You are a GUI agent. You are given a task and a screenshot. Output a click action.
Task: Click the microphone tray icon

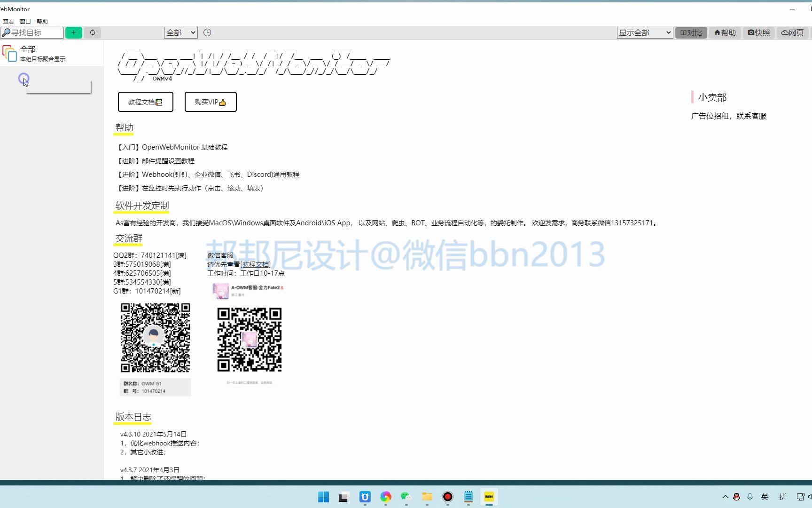click(750, 497)
